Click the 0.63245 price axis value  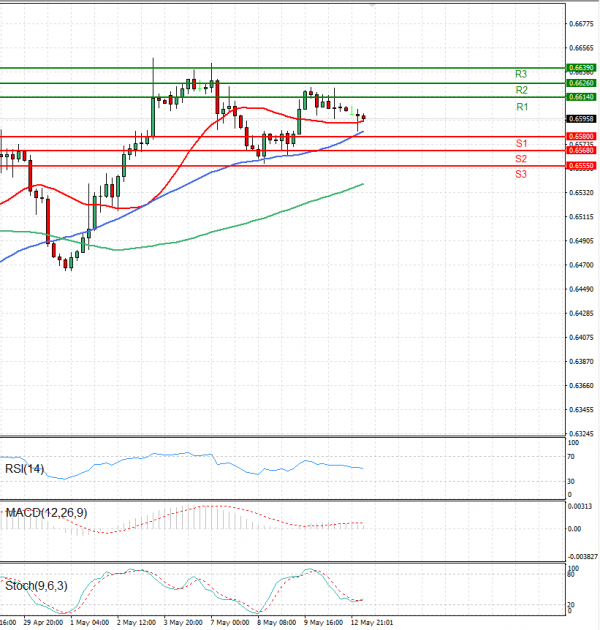click(581, 434)
